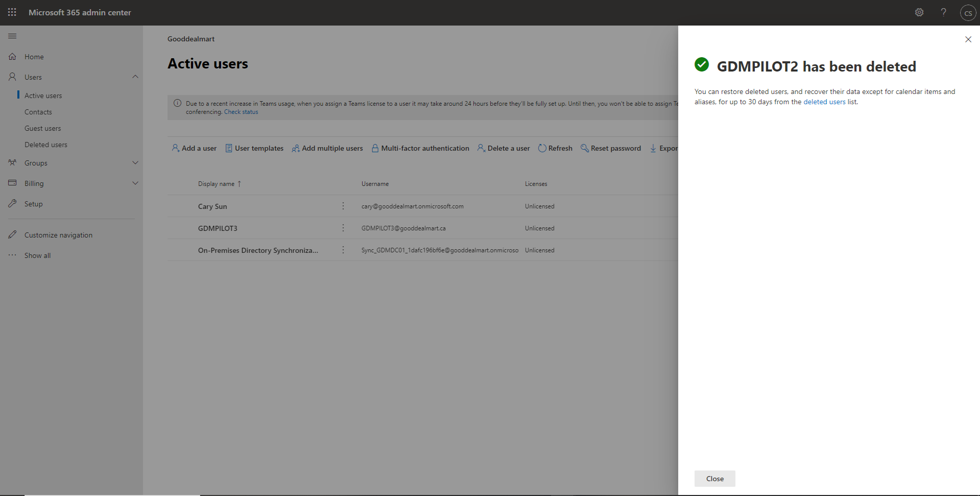Expand the Billing navigation section

(135, 183)
